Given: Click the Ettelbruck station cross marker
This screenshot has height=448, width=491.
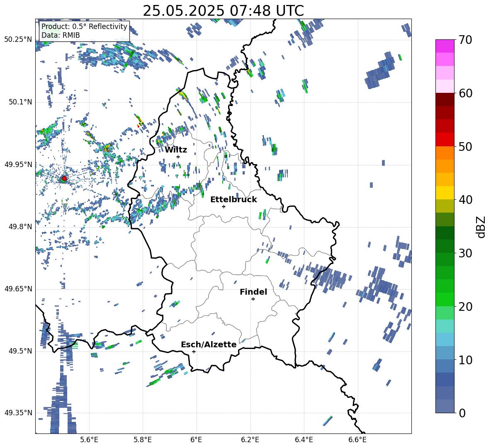Looking at the screenshot, I should coord(224,206).
